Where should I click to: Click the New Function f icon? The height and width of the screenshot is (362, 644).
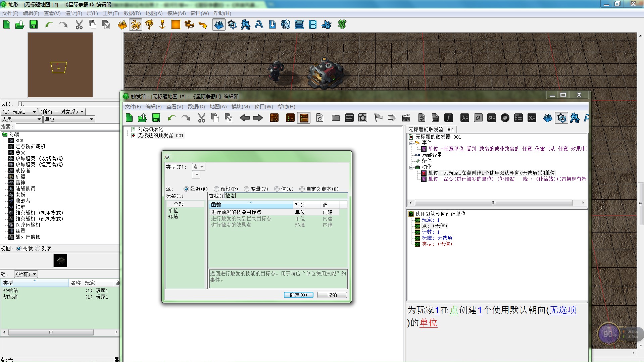448,118
